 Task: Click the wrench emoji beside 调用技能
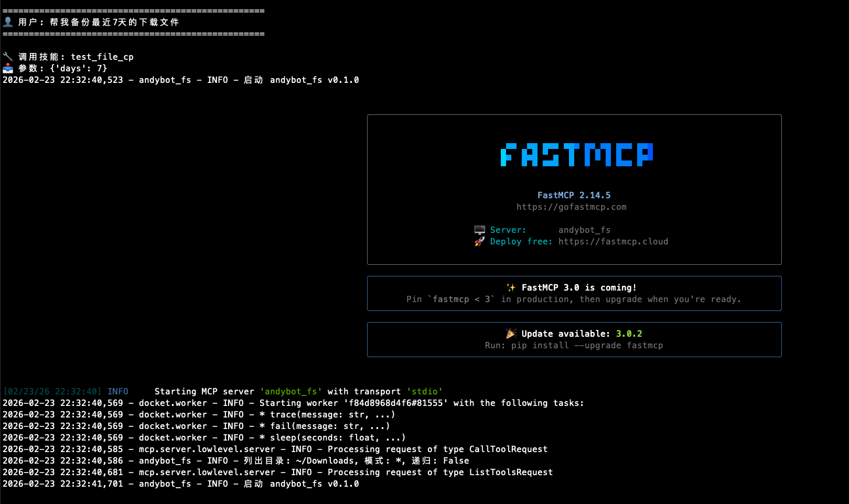click(x=8, y=57)
